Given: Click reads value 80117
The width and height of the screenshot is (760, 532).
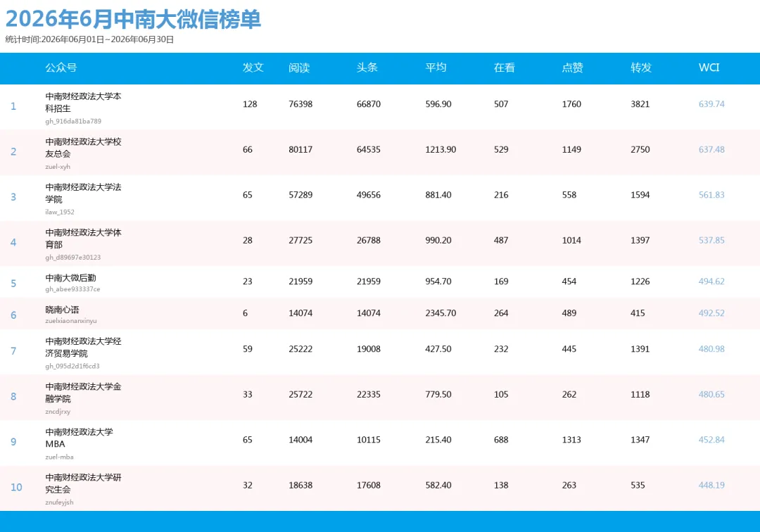Looking at the screenshot, I should pyautogui.click(x=300, y=150).
